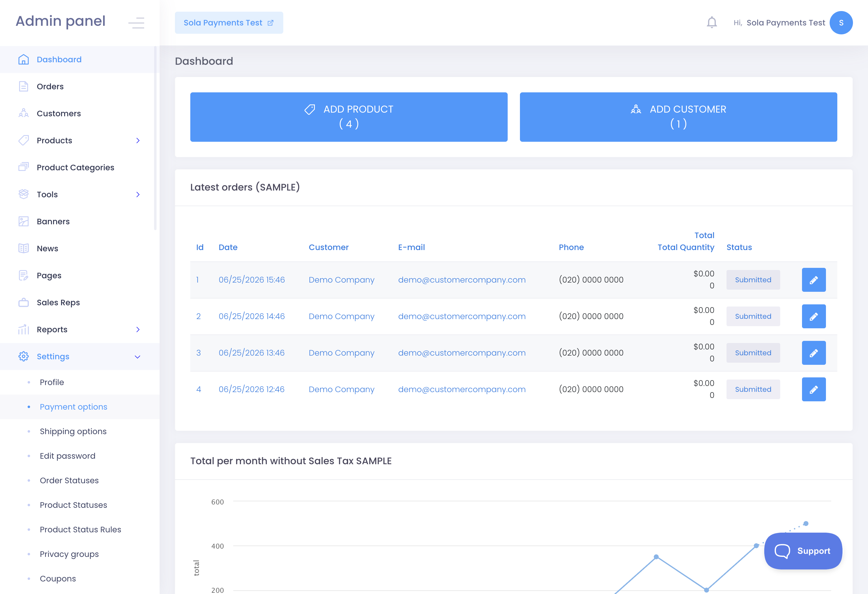Click order 1 date 06/25/2026 15:46
This screenshot has height=594, width=868.
pos(252,280)
